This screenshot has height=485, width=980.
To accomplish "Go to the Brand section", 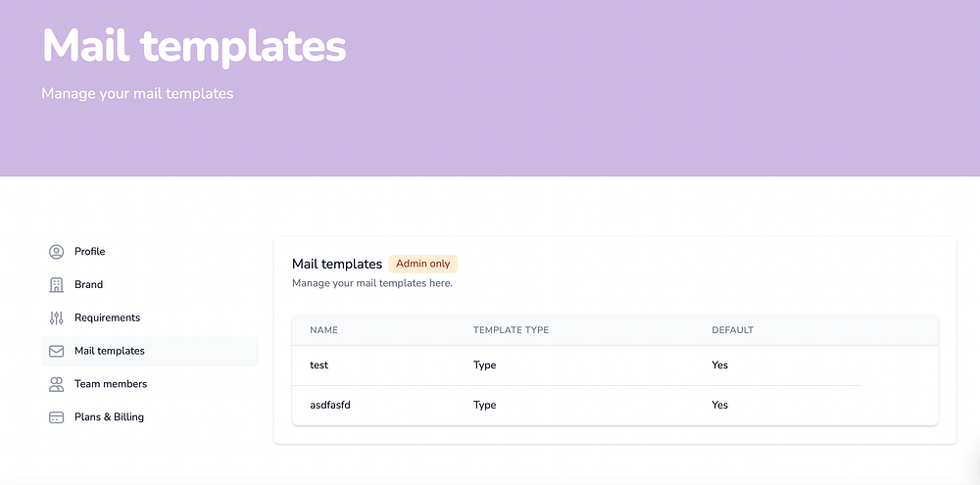I will click(x=89, y=285).
